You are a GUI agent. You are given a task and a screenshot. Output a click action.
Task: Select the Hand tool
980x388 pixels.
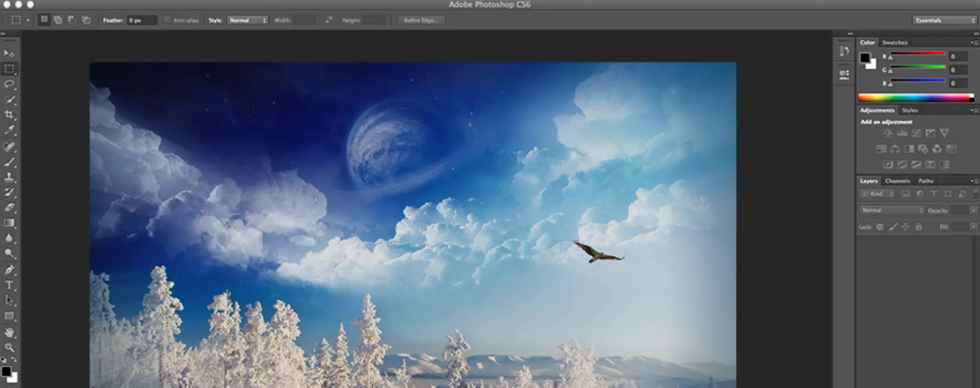[9, 332]
